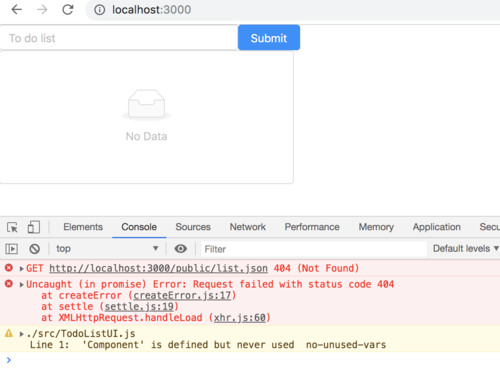Open the Network tab
The width and height of the screenshot is (500, 372).
coord(248,227)
